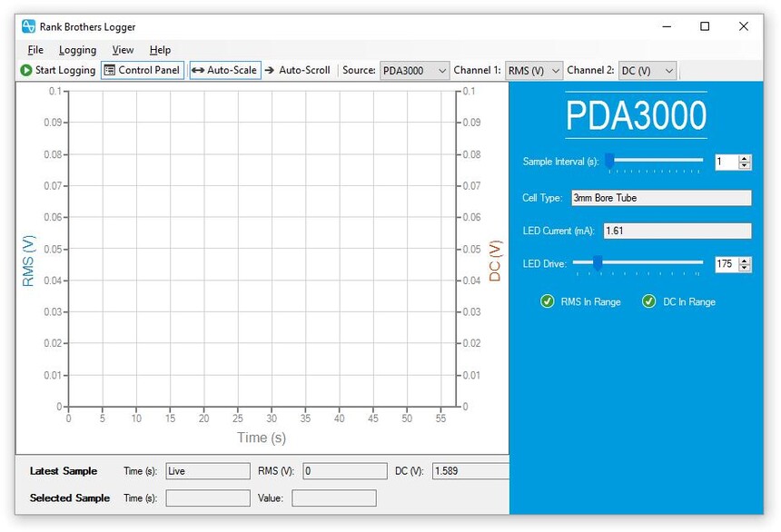Click the Selected Sample Time field
The image size is (781, 532).
[x=208, y=498]
